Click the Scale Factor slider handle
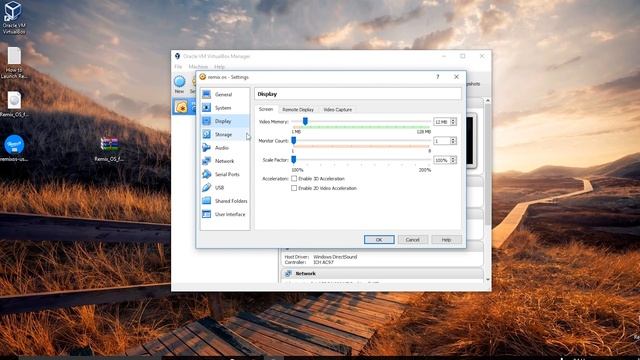The image size is (640, 360). [x=293, y=160]
